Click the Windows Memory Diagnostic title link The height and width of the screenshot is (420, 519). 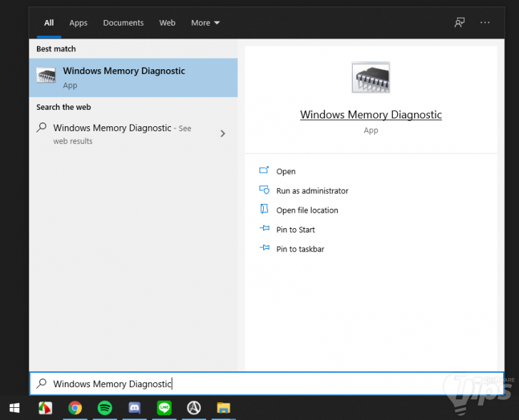[x=371, y=115]
